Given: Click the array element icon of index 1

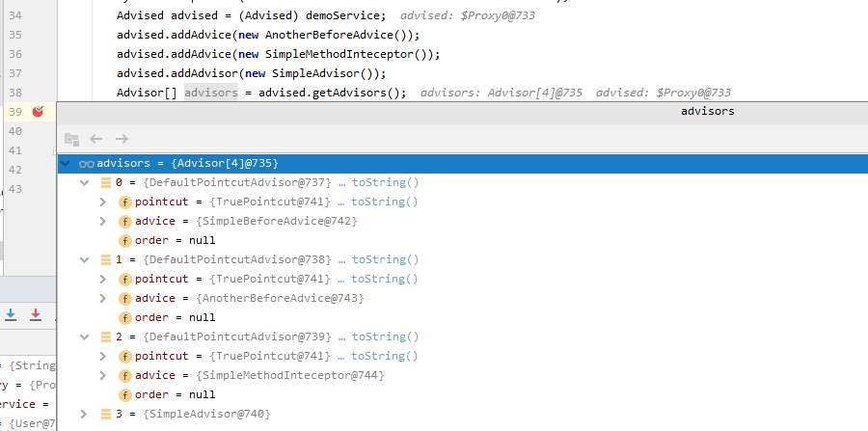Looking at the screenshot, I should point(106,259).
